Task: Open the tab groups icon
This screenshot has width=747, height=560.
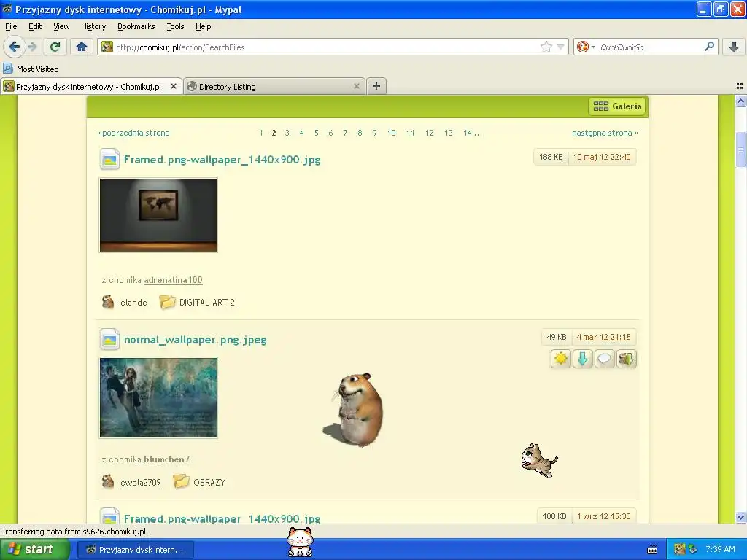Action: [x=740, y=86]
